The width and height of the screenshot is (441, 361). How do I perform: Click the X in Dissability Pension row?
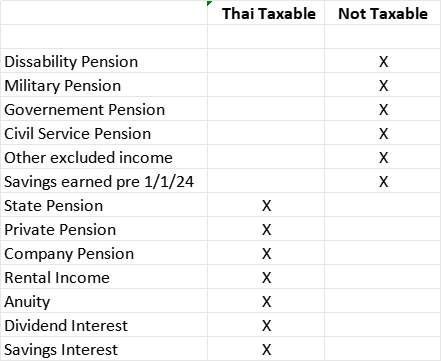[x=383, y=62]
